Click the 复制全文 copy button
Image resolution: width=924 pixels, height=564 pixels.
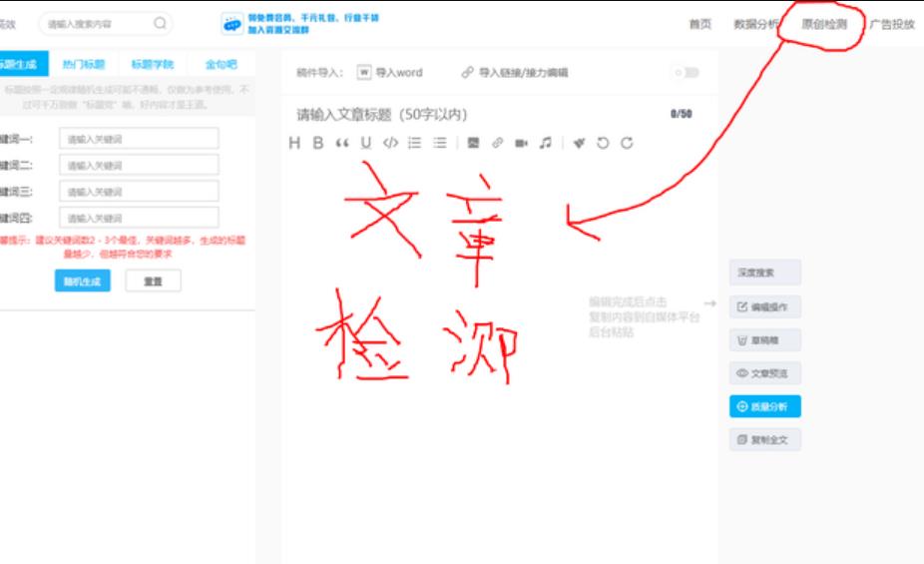(765, 439)
